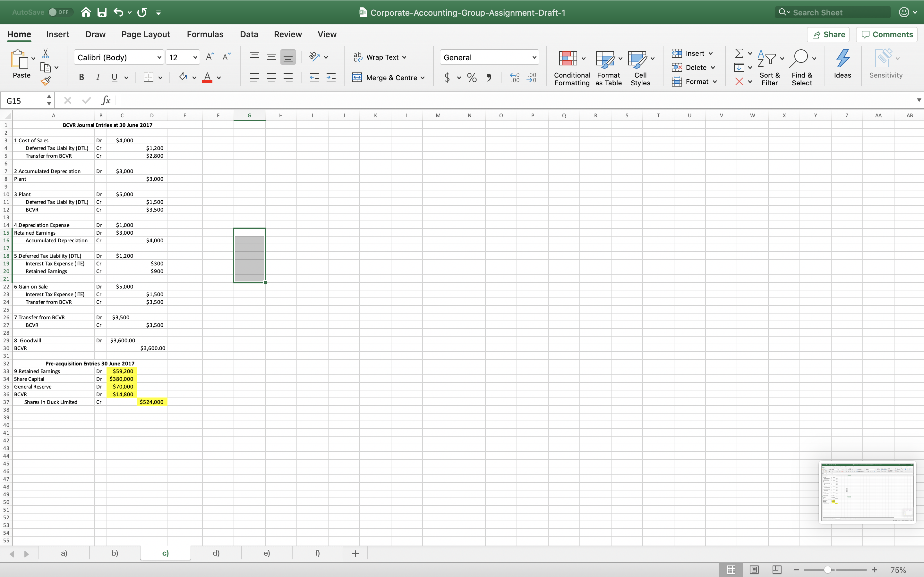The width and height of the screenshot is (924, 577).
Task: Click the Merge & Centre icon
Action: coord(357,78)
